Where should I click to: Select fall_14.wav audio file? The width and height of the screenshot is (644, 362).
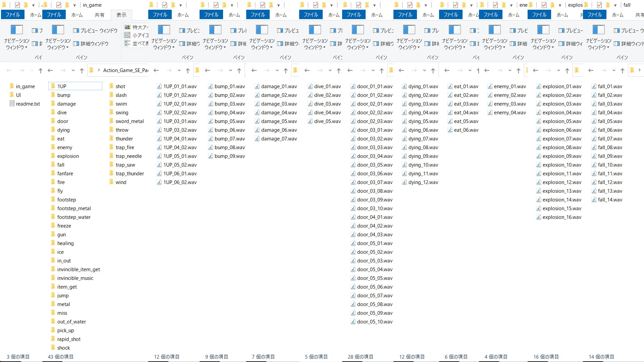click(x=607, y=199)
